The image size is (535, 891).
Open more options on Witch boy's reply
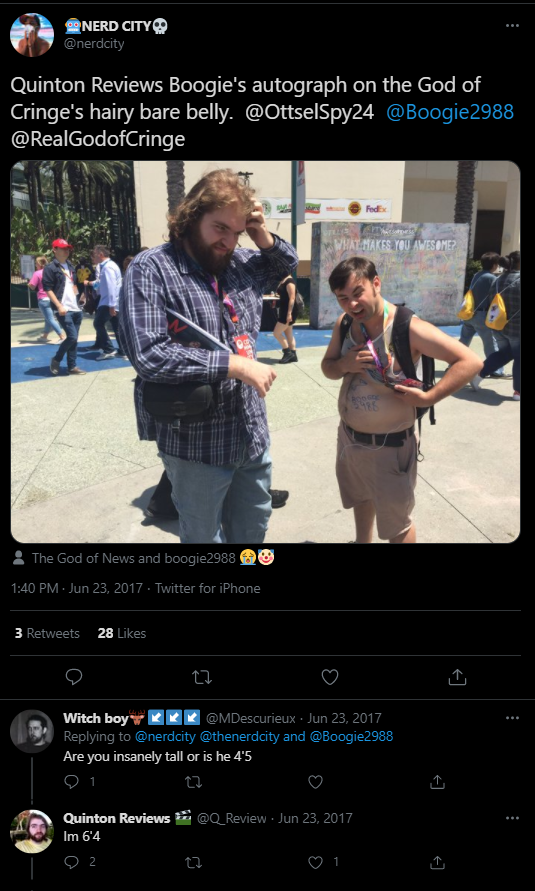(x=512, y=718)
